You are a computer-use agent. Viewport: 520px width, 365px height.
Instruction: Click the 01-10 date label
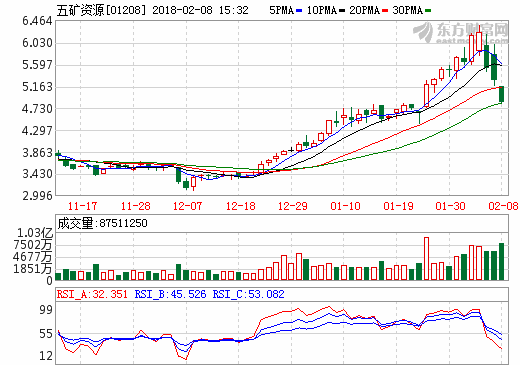[345, 206]
